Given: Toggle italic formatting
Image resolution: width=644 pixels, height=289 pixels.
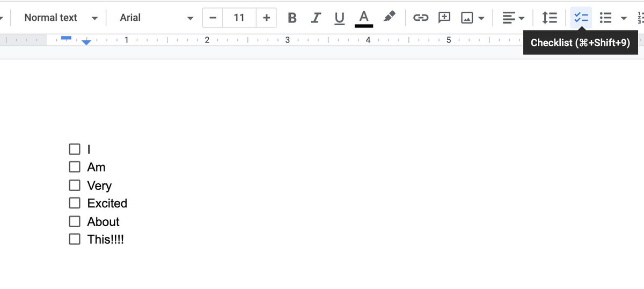Looking at the screenshot, I should pos(316,18).
